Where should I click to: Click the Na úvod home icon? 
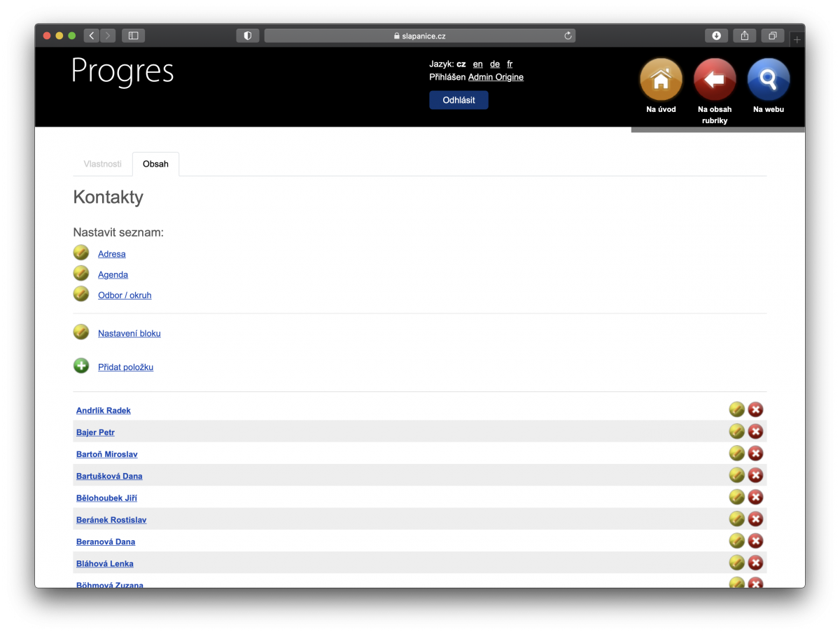(661, 80)
